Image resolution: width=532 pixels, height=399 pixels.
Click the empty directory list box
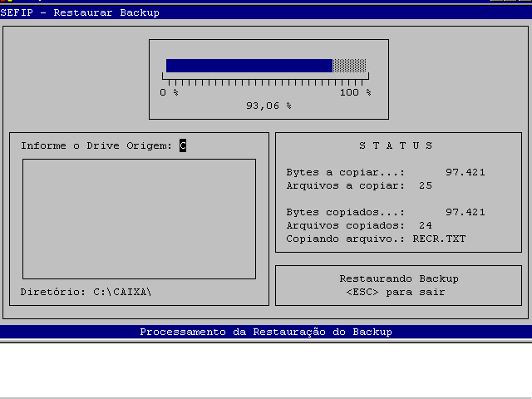point(139,219)
